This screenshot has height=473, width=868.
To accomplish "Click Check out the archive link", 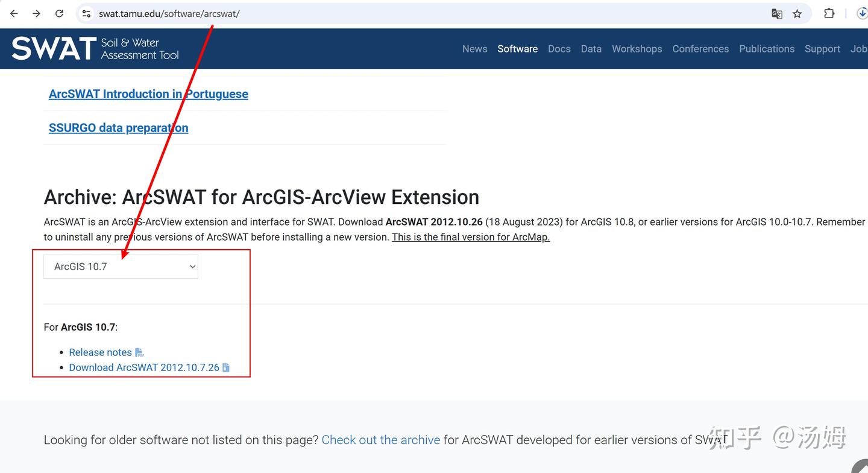I will pyautogui.click(x=380, y=440).
